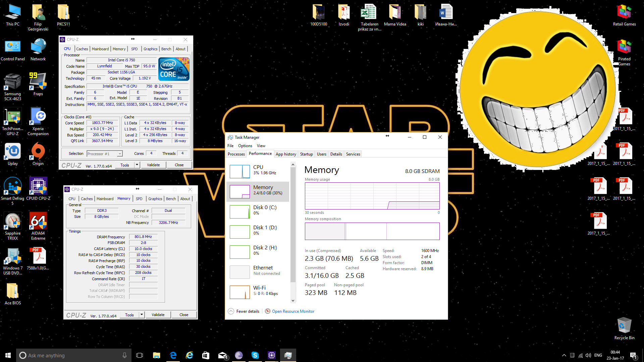This screenshot has height=362, width=644.
Task: Click the Cortana search box
Action: [x=74, y=355]
